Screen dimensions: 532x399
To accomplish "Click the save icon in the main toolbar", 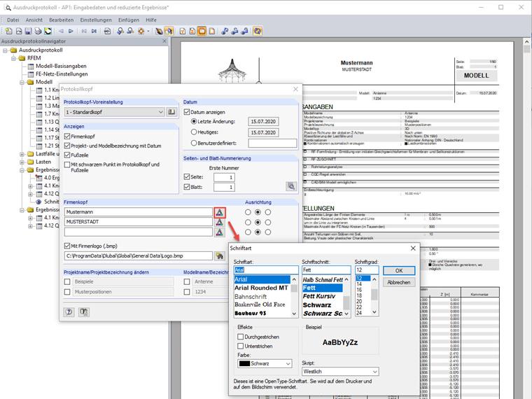I will tap(28, 31).
